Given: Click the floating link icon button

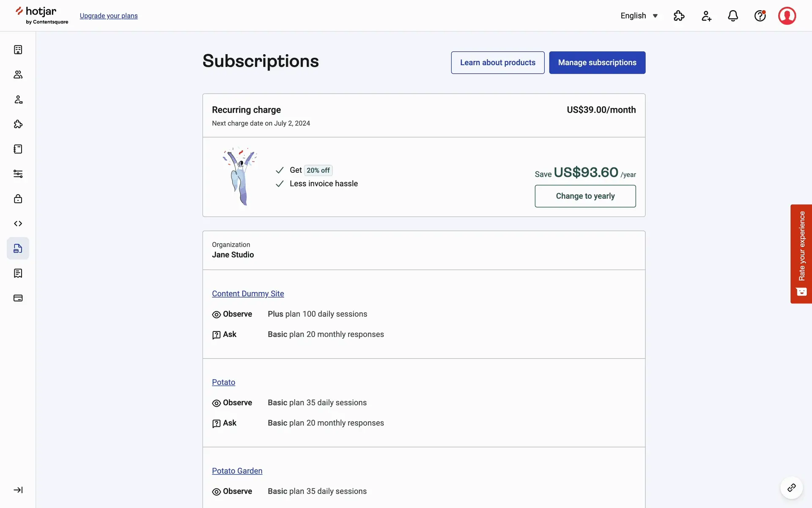Looking at the screenshot, I should coord(791,488).
